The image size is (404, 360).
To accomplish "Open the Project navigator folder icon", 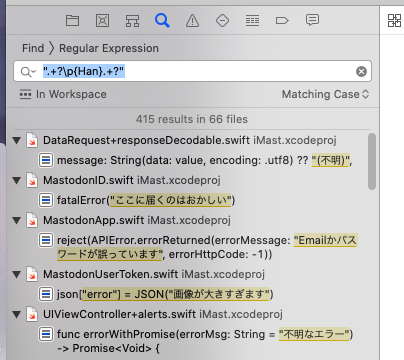I will point(72,21).
